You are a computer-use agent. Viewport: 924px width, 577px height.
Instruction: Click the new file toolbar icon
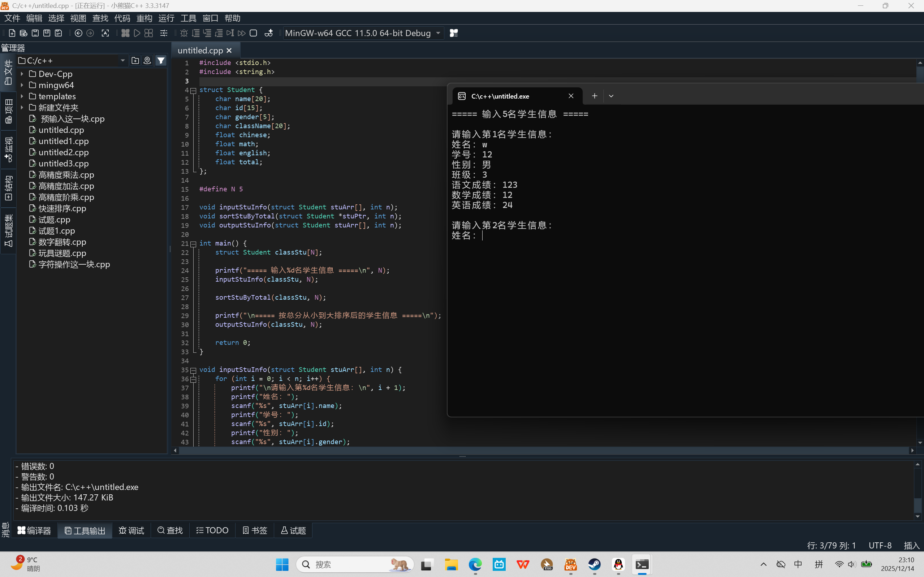(12, 33)
